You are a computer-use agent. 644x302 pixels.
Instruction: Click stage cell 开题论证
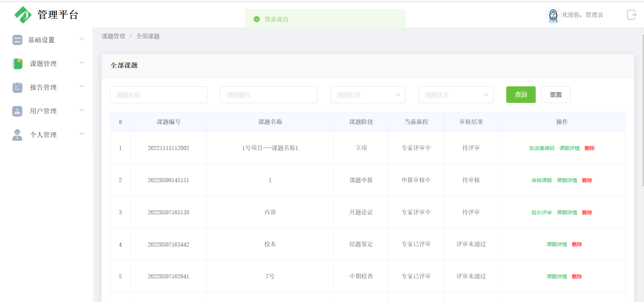(x=361, y=212)
